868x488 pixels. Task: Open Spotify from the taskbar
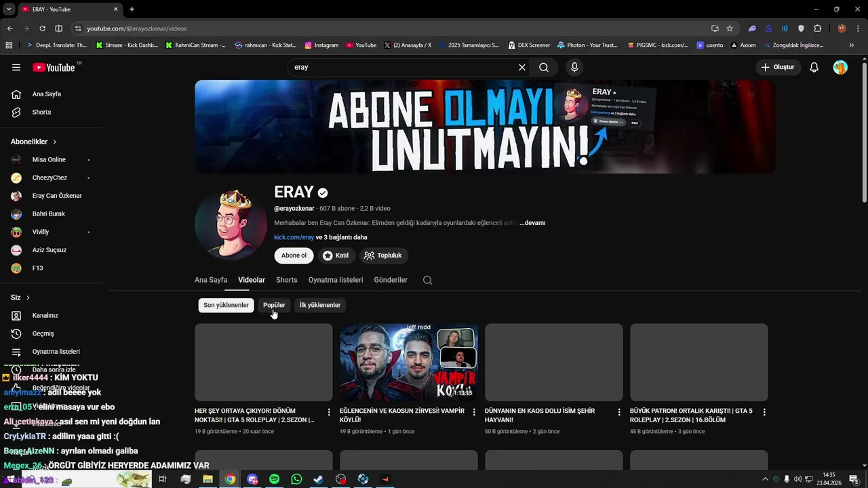[274, 479]
